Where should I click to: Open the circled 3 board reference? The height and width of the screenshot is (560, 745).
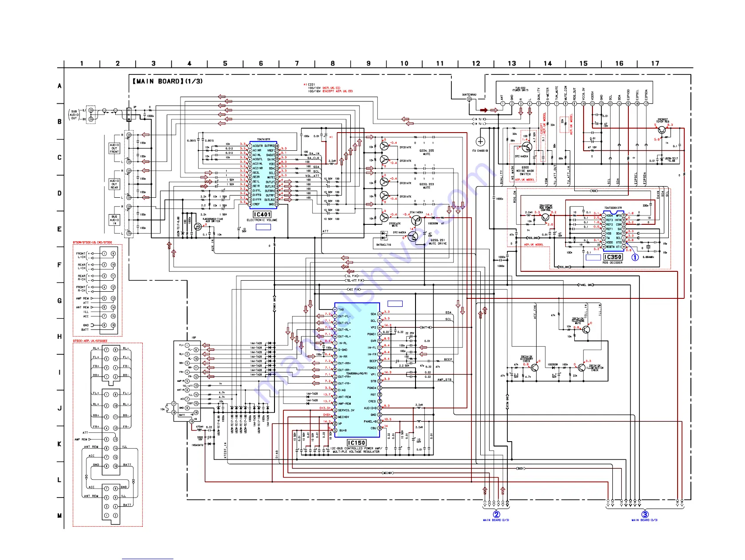pos(645,515)
